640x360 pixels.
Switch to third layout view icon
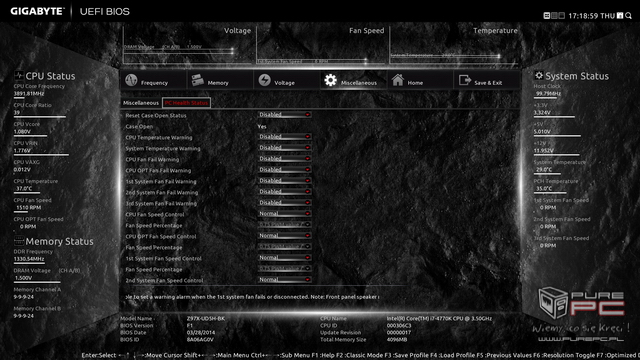[562, 16]
